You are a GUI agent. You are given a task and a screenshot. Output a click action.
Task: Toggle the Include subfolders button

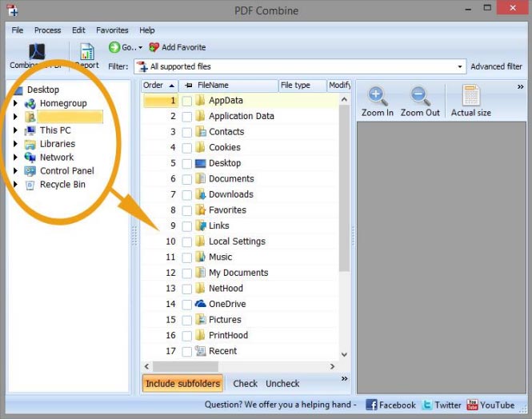pos(182,383)
